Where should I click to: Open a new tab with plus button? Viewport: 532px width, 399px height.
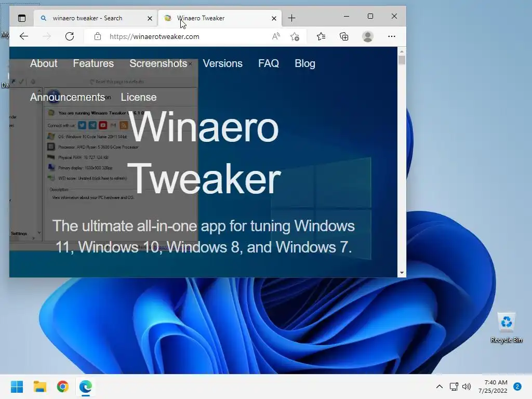point(291,18)
